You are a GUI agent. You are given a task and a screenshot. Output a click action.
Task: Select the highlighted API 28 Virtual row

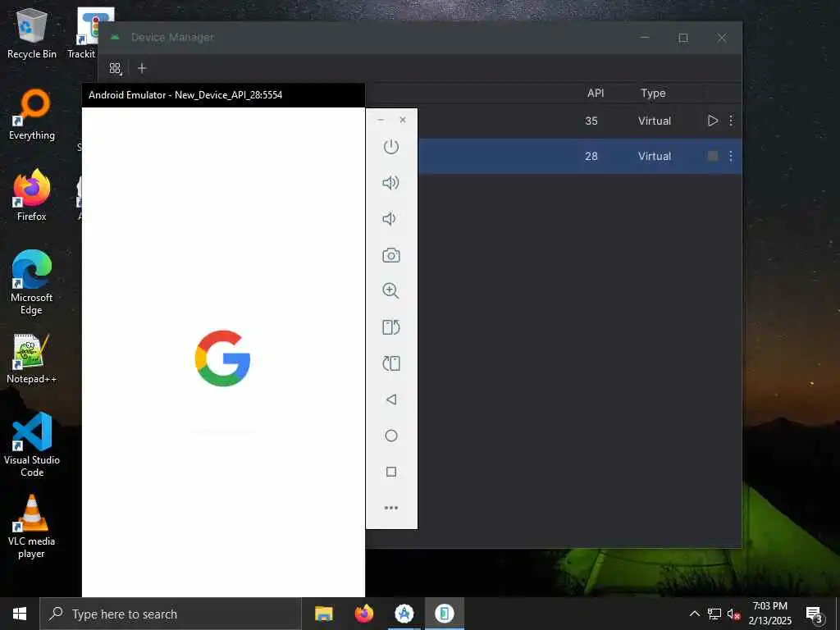click(580, 156)
